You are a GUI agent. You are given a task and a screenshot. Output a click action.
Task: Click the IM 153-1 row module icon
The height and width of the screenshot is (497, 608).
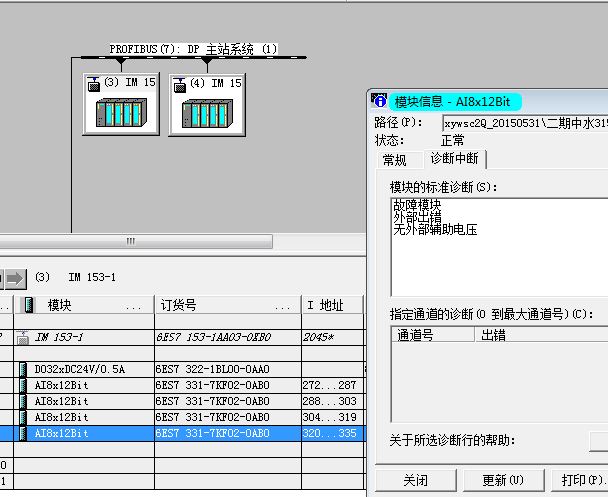point(23,338)
